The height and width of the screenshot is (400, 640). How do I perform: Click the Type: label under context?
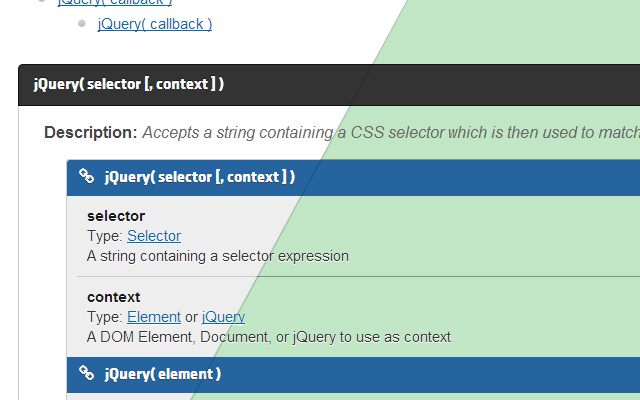pyautogui.click(x=105, y=317)
